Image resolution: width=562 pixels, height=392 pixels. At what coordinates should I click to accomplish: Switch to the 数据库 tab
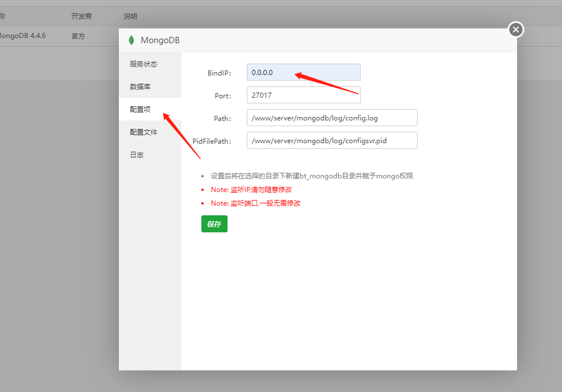click(150, 86)
